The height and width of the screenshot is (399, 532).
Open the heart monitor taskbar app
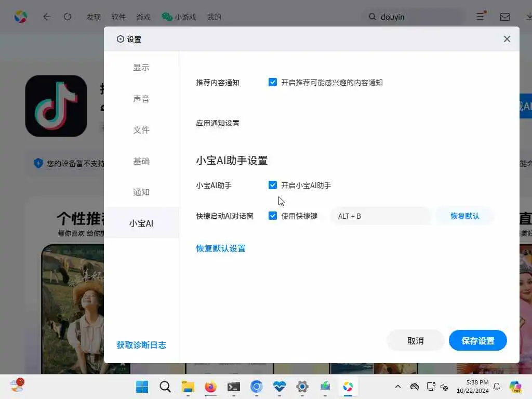[279, 387]
